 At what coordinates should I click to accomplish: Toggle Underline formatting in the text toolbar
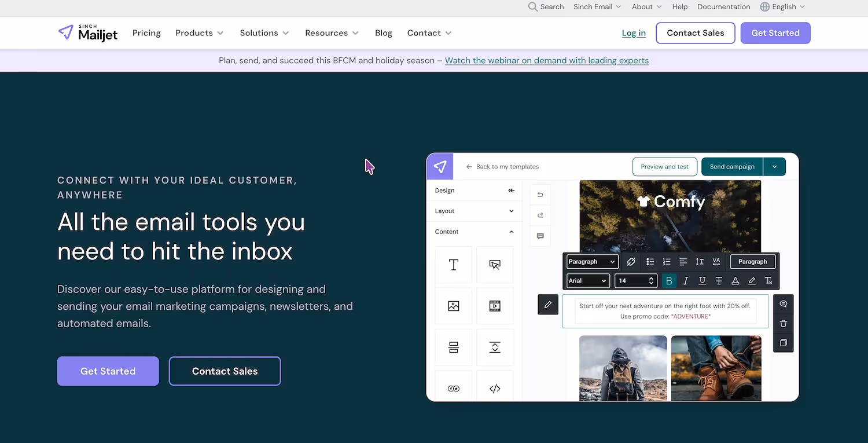(702, 281)
